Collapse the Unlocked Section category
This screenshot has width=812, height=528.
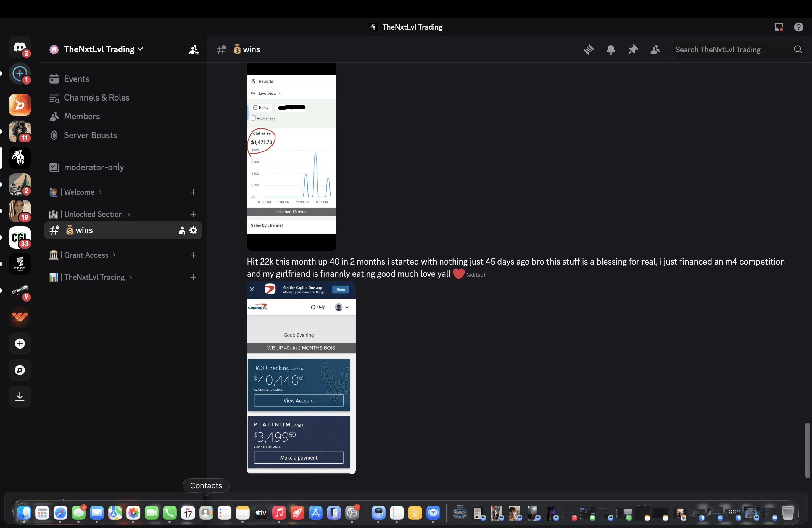tap(93, 214)
